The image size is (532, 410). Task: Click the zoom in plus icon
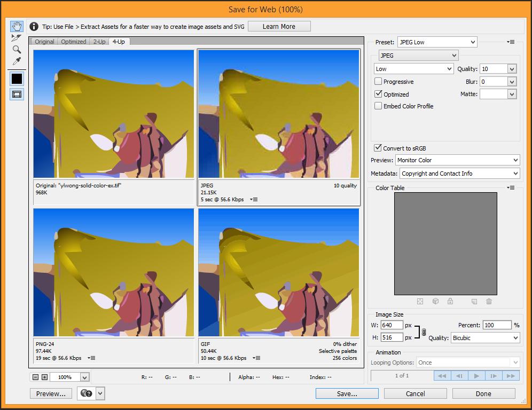click(44, 377)
